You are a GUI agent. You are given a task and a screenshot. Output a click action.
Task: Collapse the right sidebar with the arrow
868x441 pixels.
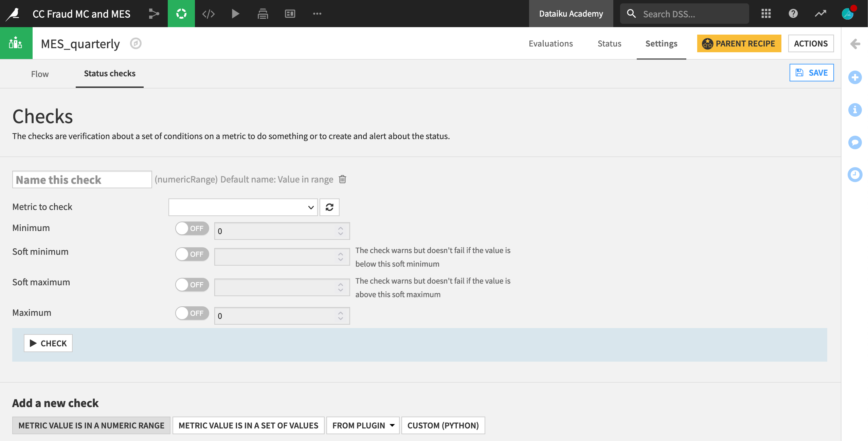coord(855,43)
